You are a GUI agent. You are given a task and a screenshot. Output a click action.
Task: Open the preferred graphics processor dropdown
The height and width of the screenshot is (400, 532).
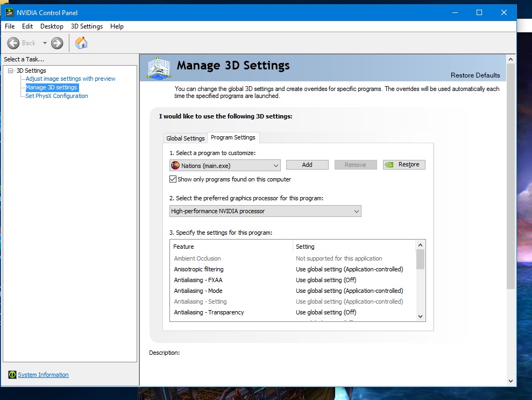pos(265,211)
